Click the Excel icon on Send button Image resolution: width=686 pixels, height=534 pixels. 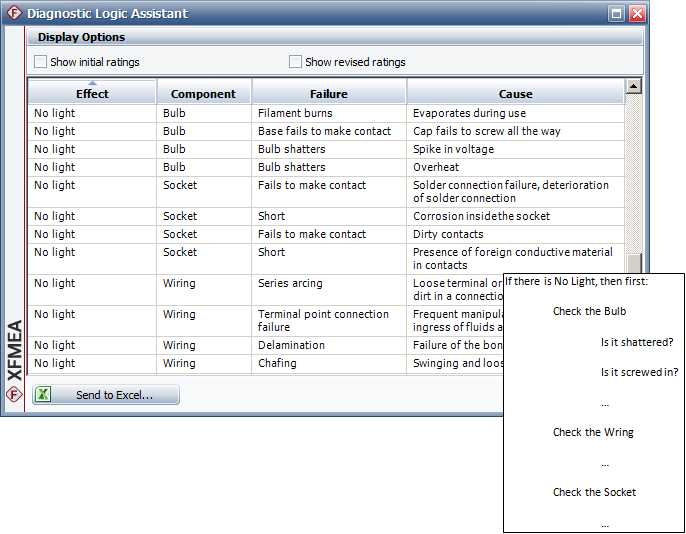(44, 395)
